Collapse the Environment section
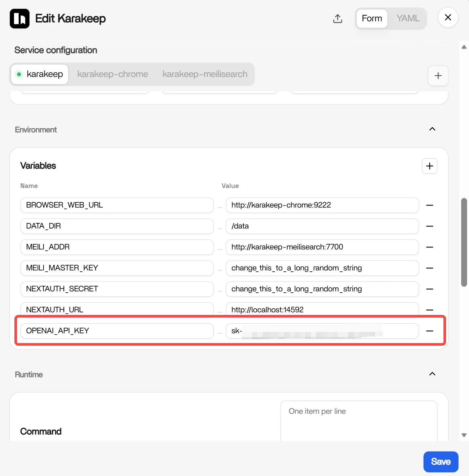This screenshot has width=469, height=476. [432, 129]
